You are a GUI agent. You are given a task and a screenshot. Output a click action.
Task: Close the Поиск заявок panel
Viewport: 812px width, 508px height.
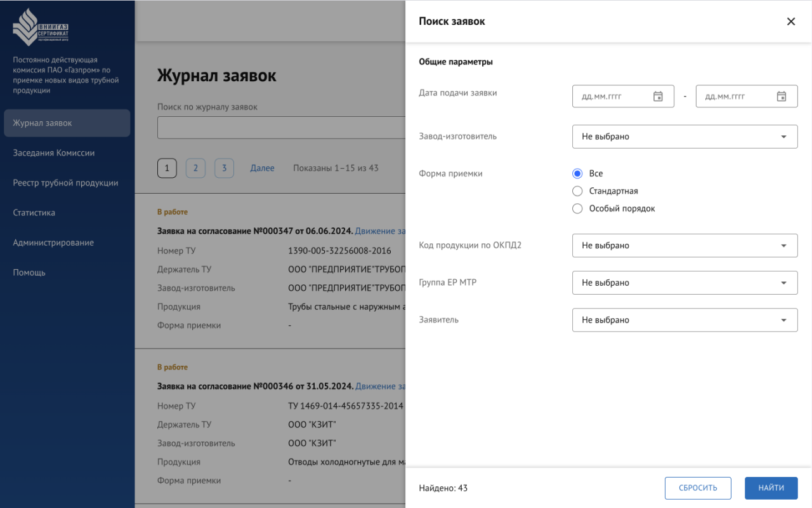tap(790, 22)
